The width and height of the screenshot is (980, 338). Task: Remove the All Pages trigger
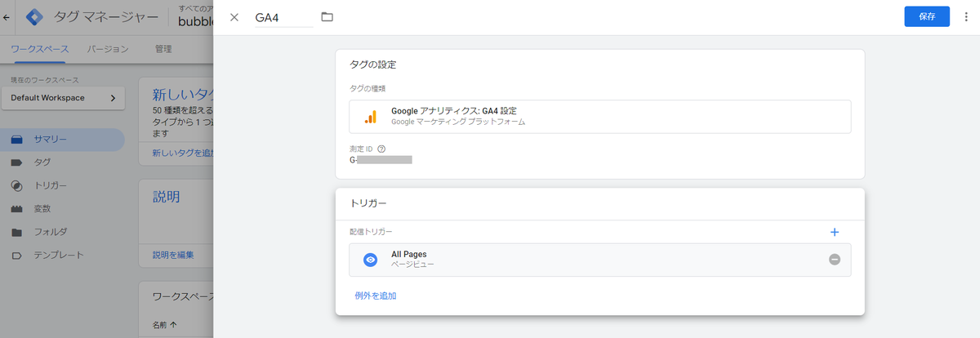pyautogui.click(x=835, y=260)
